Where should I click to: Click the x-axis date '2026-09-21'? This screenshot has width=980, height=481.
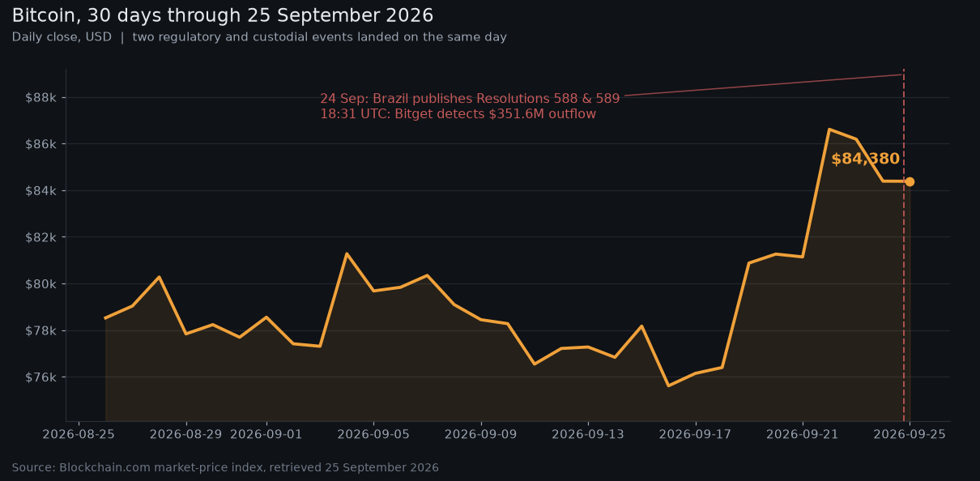coord(803,434)
